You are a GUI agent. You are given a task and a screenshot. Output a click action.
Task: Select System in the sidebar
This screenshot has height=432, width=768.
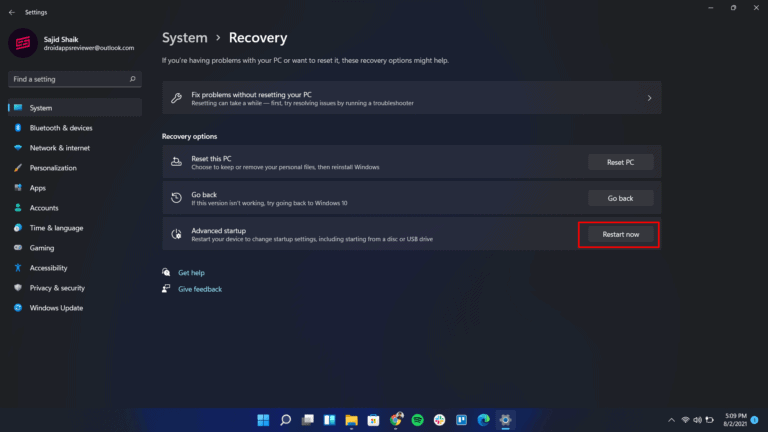coord(75,108)
